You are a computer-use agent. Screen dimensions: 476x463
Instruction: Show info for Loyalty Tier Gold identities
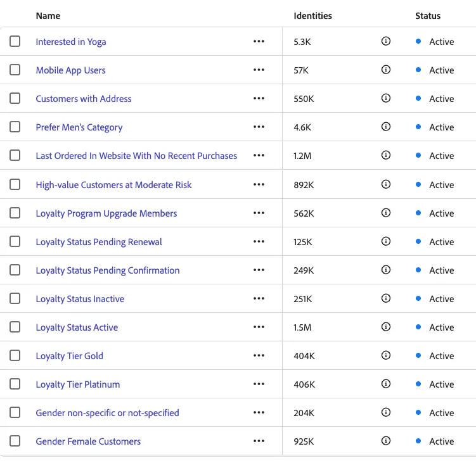385,355
